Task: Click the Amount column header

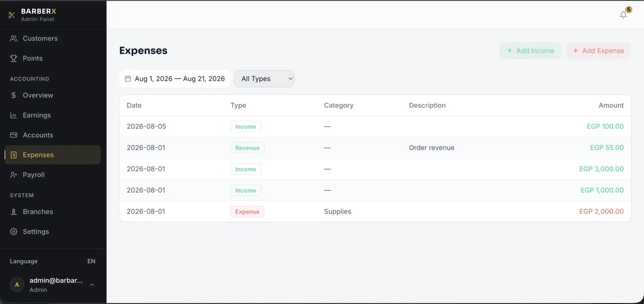Action: [x=611, y=106]
